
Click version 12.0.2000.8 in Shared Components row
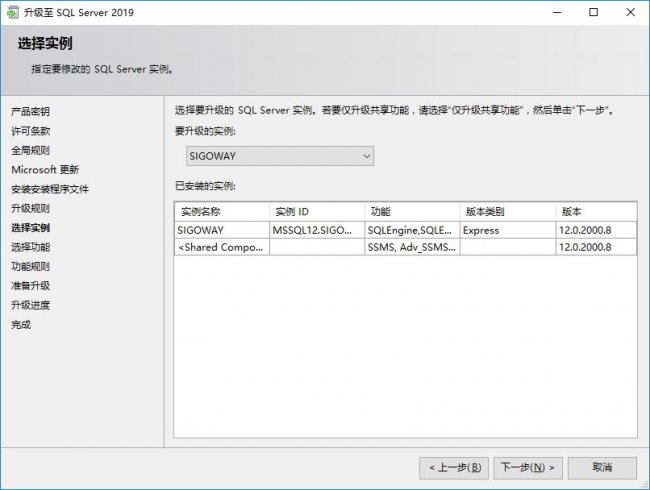click(x=596, y=247)
